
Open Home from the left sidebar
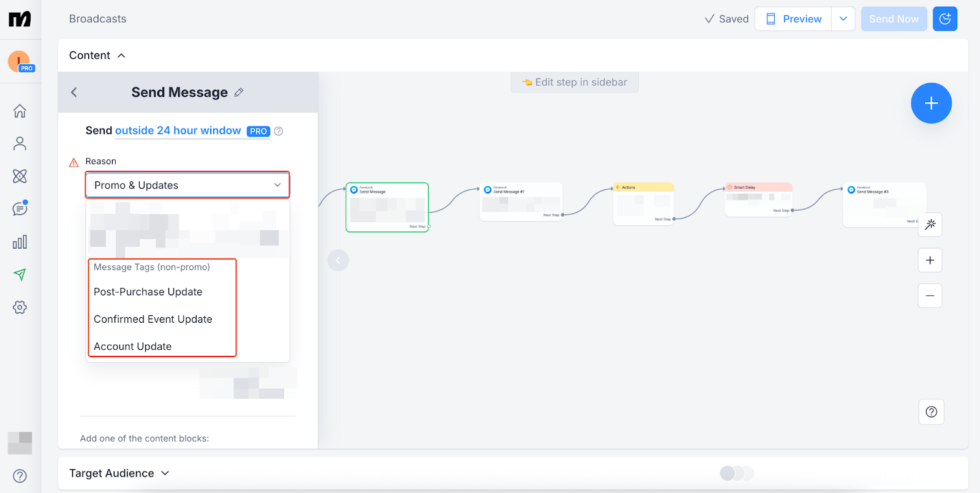(20, 111)
